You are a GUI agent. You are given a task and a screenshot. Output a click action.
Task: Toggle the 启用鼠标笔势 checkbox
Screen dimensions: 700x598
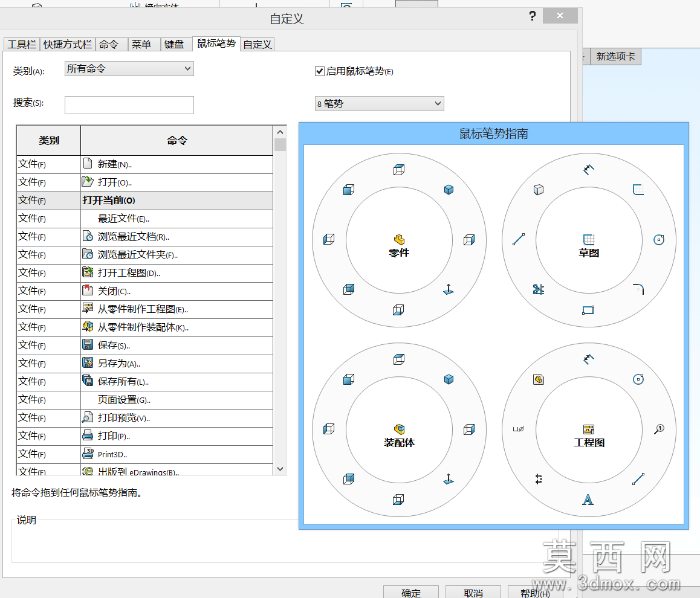pyautogui.click(x=319, y=71)
